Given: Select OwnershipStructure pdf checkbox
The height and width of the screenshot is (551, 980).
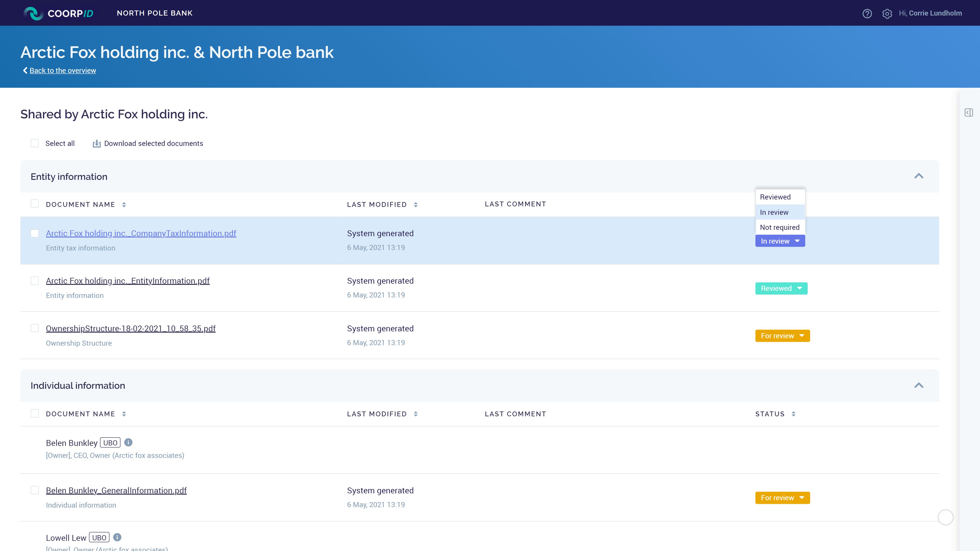Looking at the screenshot, I should (x=35, y=328).
